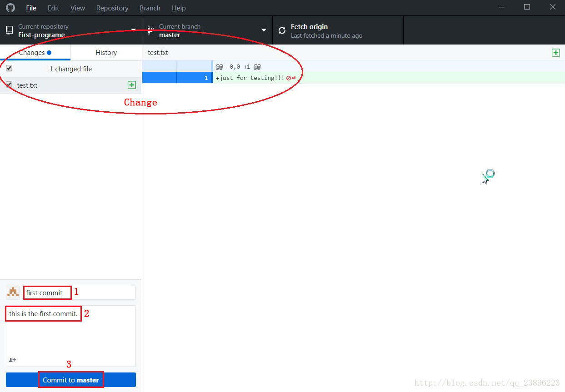Expand the Current branch master dropdown
This screenshot has height=392, width=565.
pos(207,30)
